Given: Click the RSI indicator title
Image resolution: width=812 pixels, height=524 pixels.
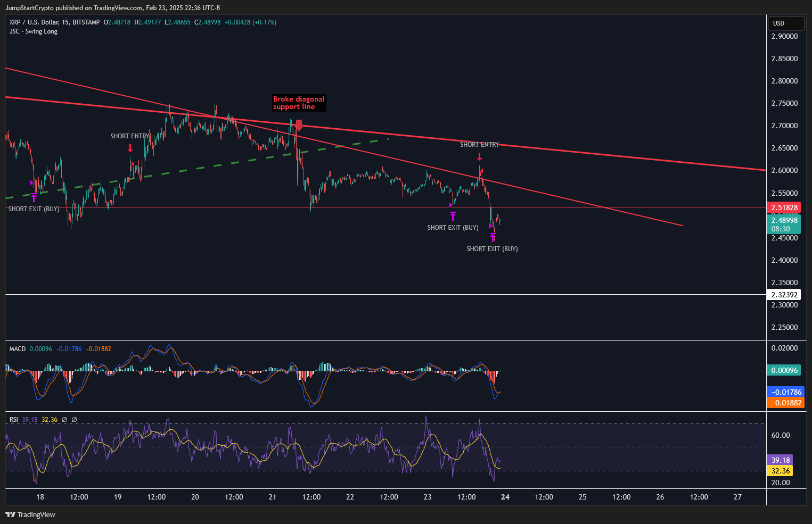Looking at the screenshot, I should (x=14, y=420).
